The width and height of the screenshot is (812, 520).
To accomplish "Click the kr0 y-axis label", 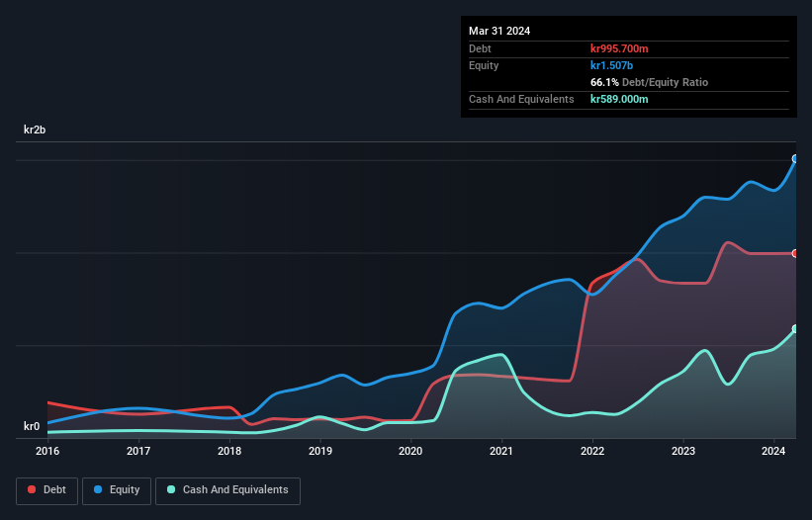I will (x=32, y=426).
